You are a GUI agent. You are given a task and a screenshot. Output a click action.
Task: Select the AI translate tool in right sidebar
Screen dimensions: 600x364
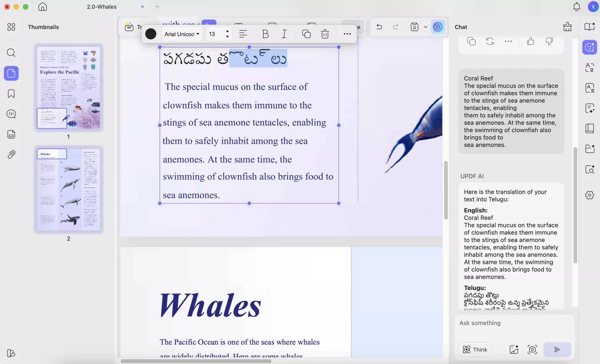590,67
